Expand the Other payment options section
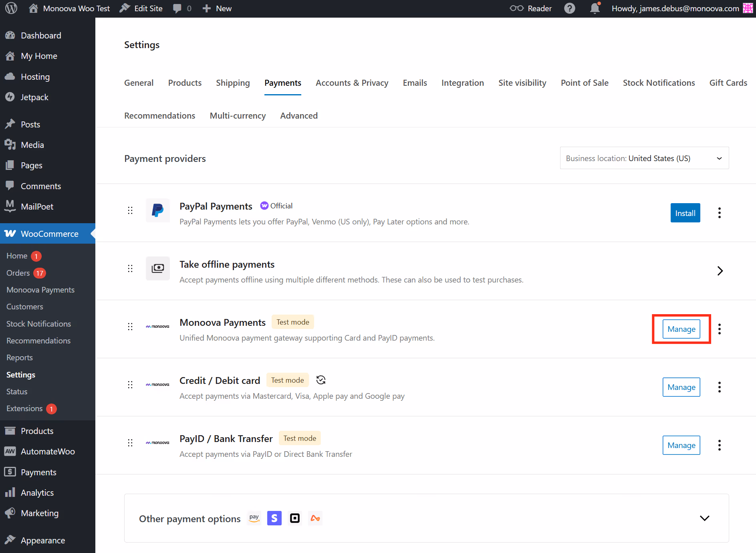 [x=705, y=518]
